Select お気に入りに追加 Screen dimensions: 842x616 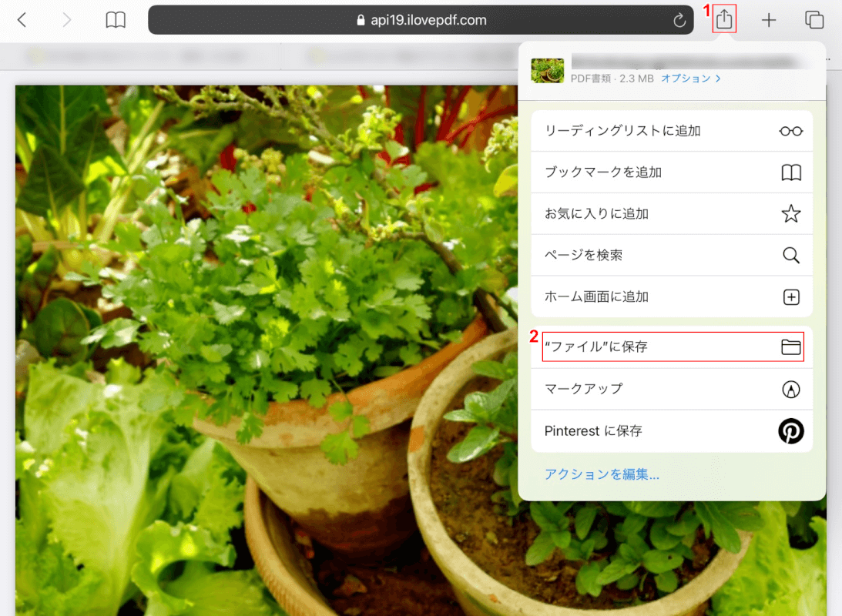pyautogui.click(x=671, y=213)
